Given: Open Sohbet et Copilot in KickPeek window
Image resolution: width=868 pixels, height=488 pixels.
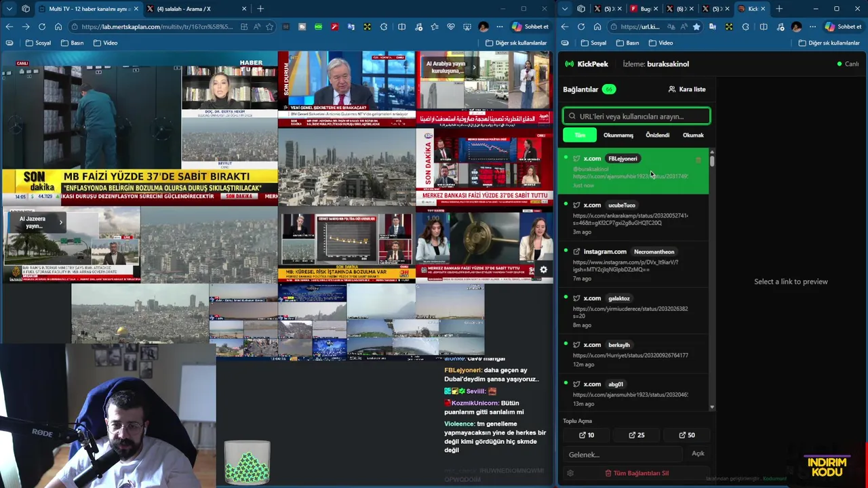Looking at the screenshot, I should coord(844,26).
